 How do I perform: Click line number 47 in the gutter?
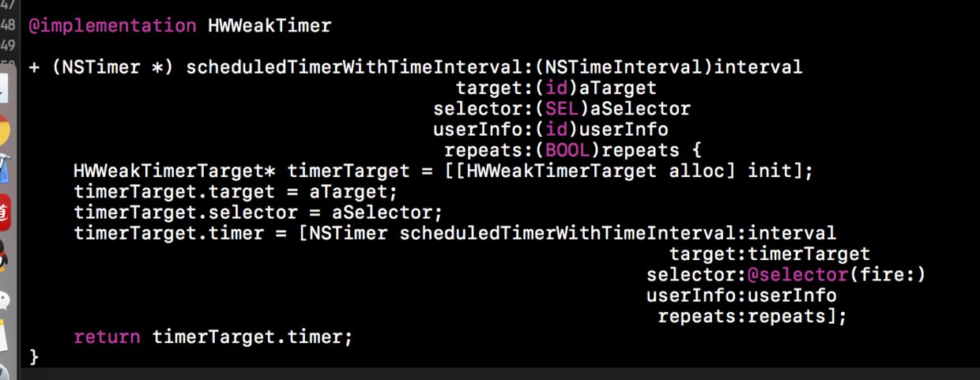(8, 4)
